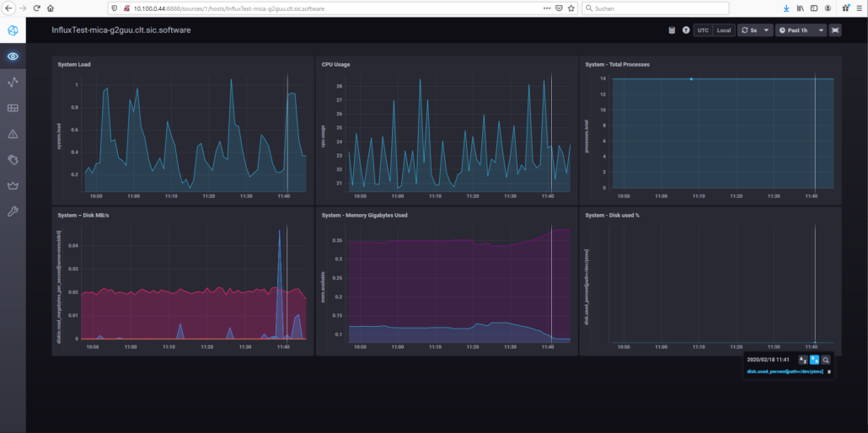Go back with the browser back arrow

[9, 8]
